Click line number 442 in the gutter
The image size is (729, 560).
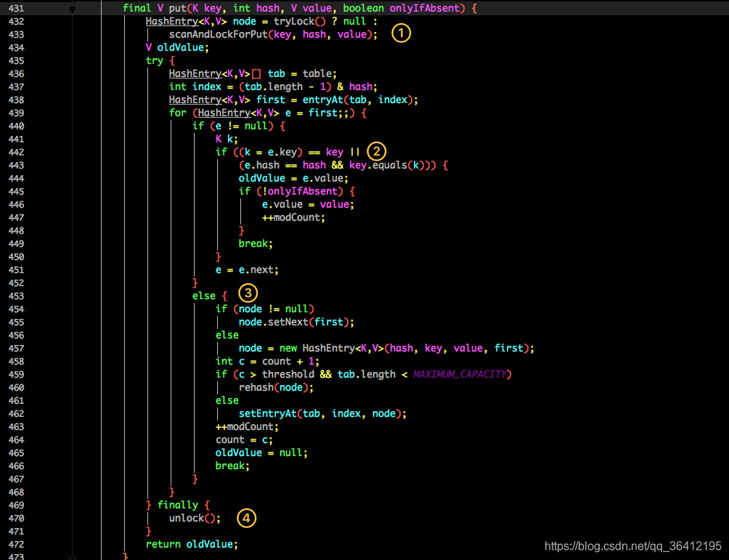point(16,152)
